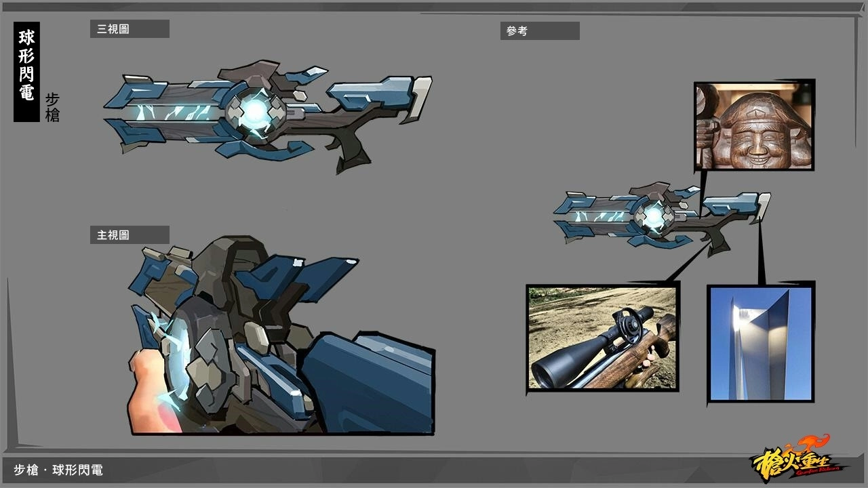868x488 pixels.
Task: Select the 三視圖 section label
Action: click(x=130, y=29)
